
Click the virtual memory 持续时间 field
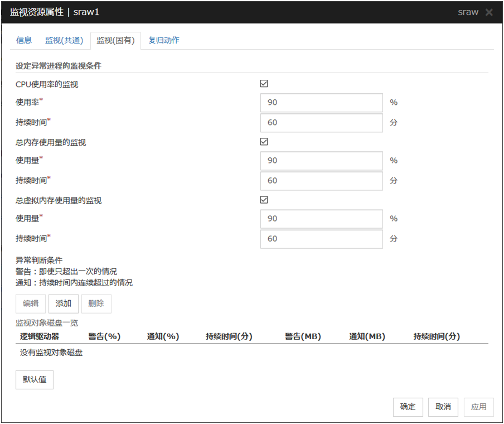click(x=321, y=239)
